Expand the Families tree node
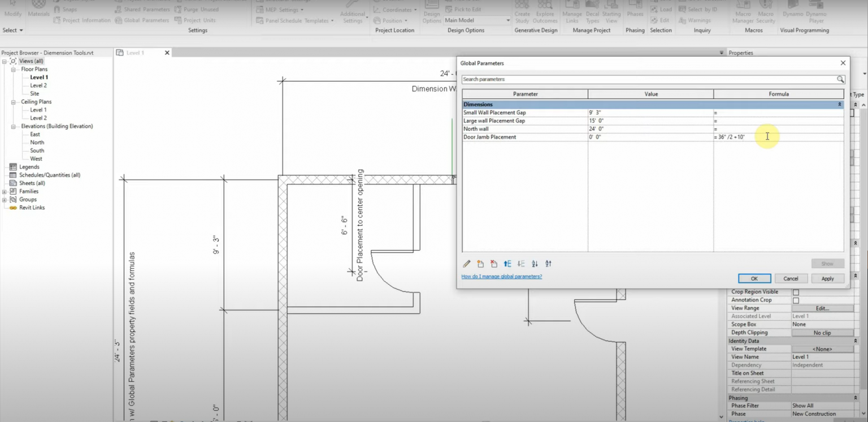Screen dimensions: 868x422 tap(5, 191)
